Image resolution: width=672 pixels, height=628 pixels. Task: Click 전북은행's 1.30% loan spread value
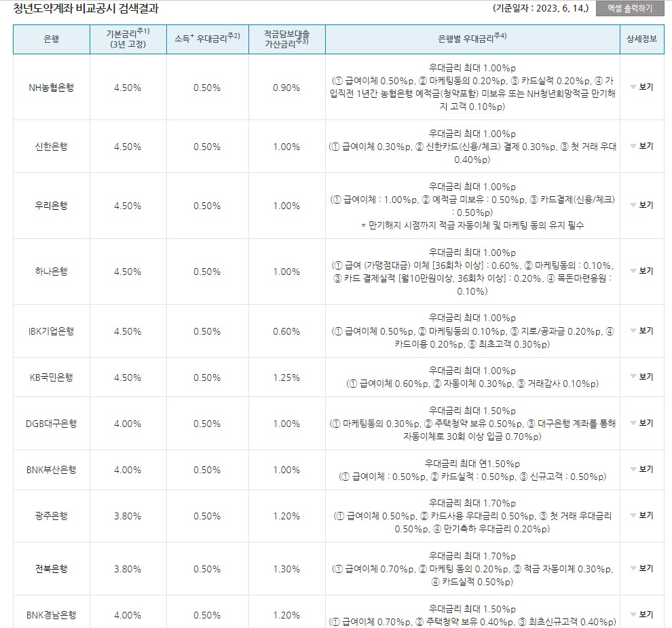[x=286, y=569]
